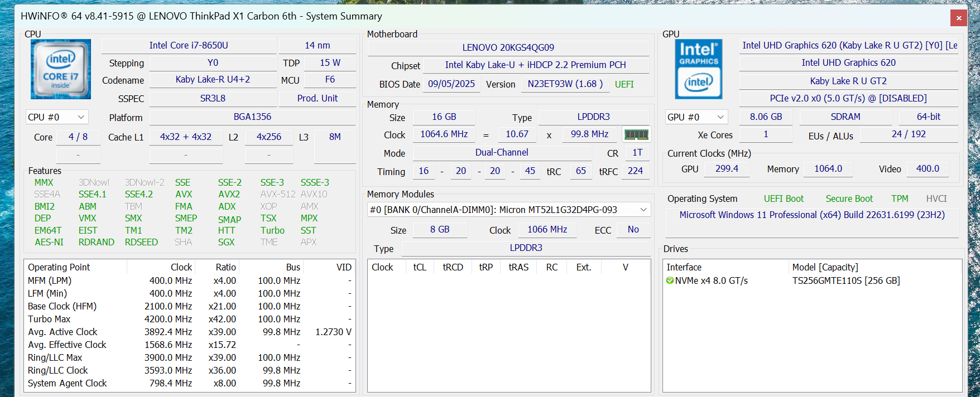The image size is (980, 397).
Task: Click the 8.06 GB GPU memory field
Action: (x=766, y=117)
